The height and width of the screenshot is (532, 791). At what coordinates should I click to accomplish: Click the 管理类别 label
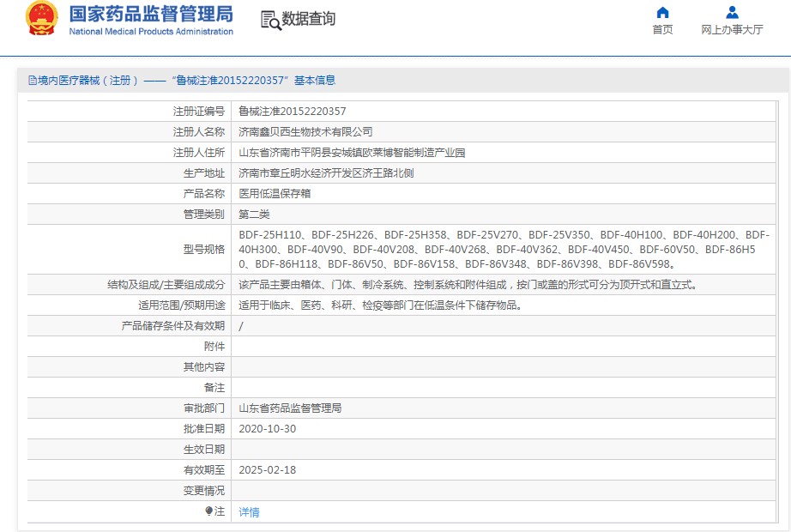204,214
